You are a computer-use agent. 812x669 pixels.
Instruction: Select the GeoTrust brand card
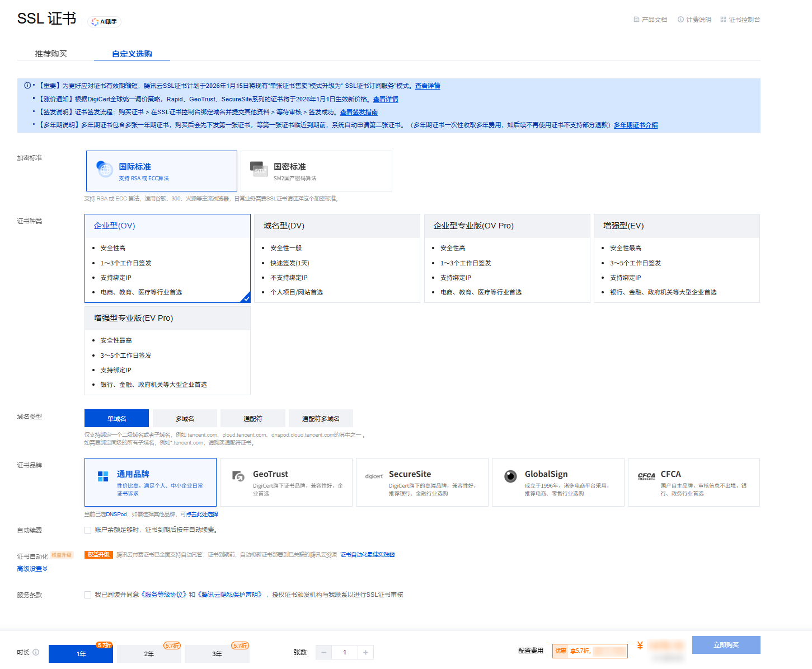286,482
